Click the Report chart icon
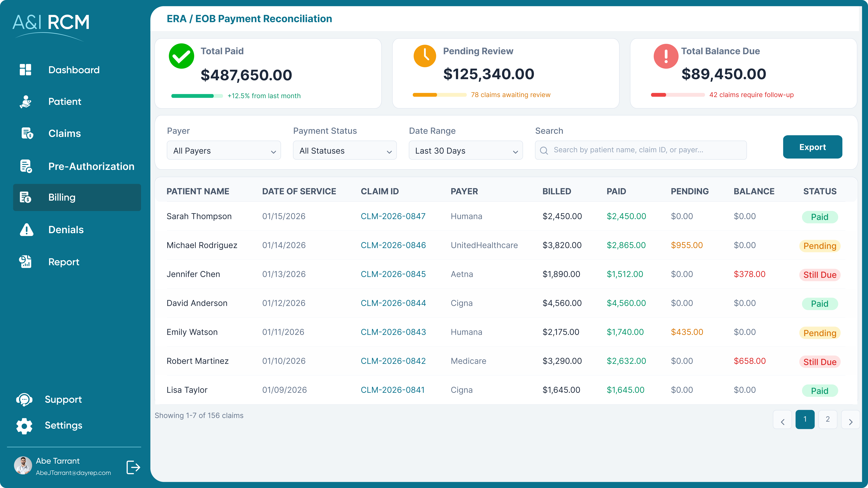 tap(25, 262)
